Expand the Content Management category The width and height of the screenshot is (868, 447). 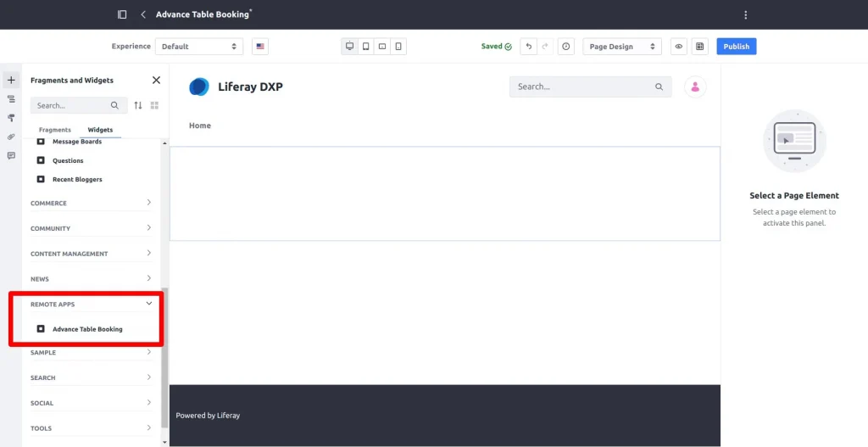point(91,254)
